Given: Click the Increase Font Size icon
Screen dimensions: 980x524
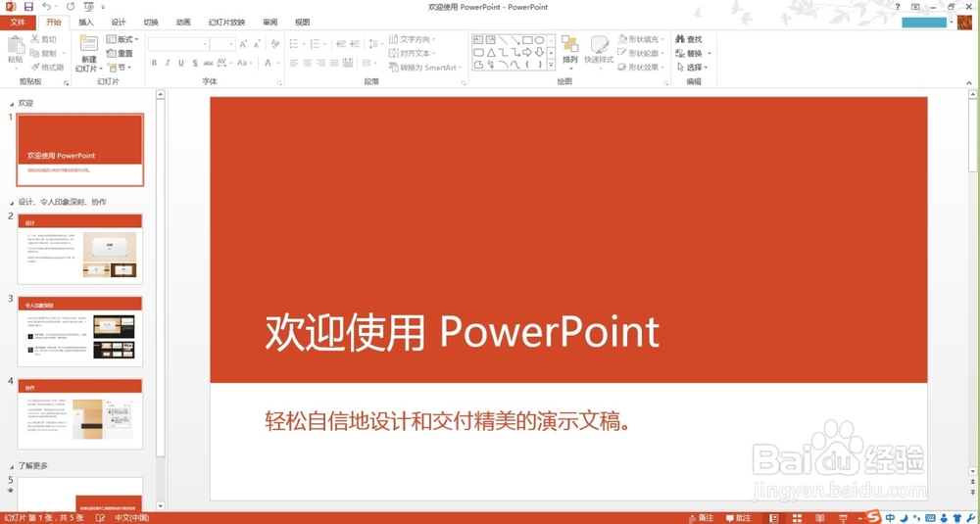Looking at the screenshot, I should (243, 44).
